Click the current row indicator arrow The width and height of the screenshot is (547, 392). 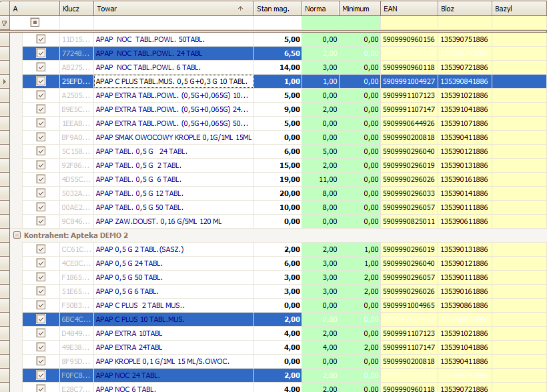[5, 81]
